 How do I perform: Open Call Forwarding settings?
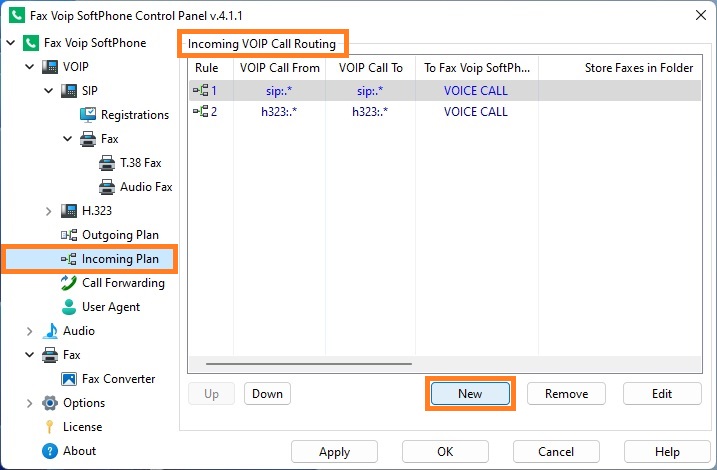coord(123,283)
